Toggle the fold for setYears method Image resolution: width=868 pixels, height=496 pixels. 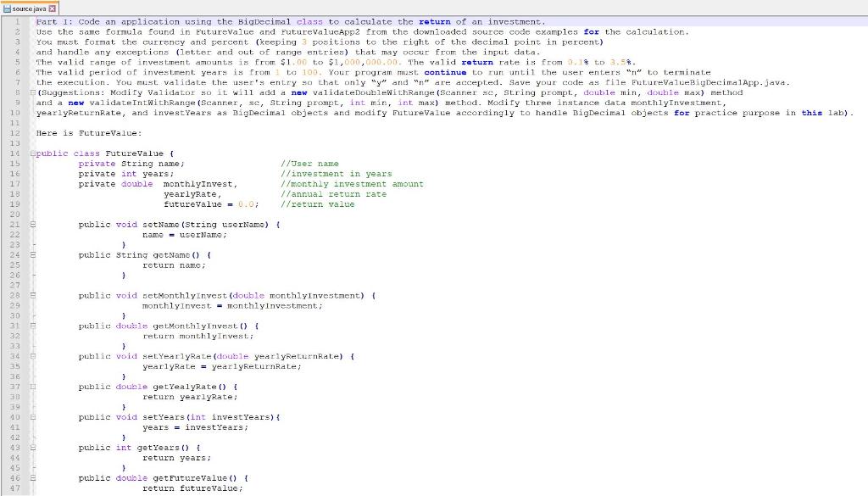click(31, 417)
